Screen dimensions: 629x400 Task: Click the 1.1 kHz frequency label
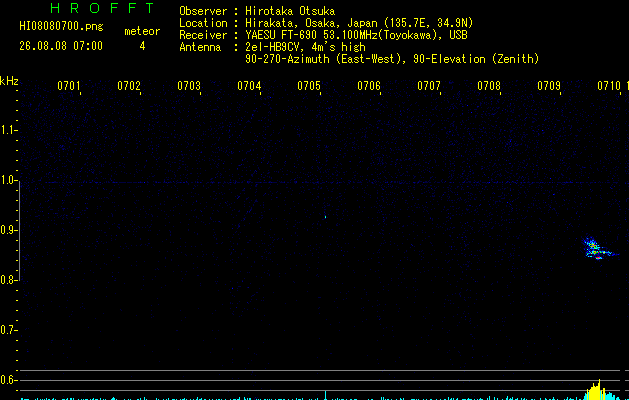[x=9, y=130]
